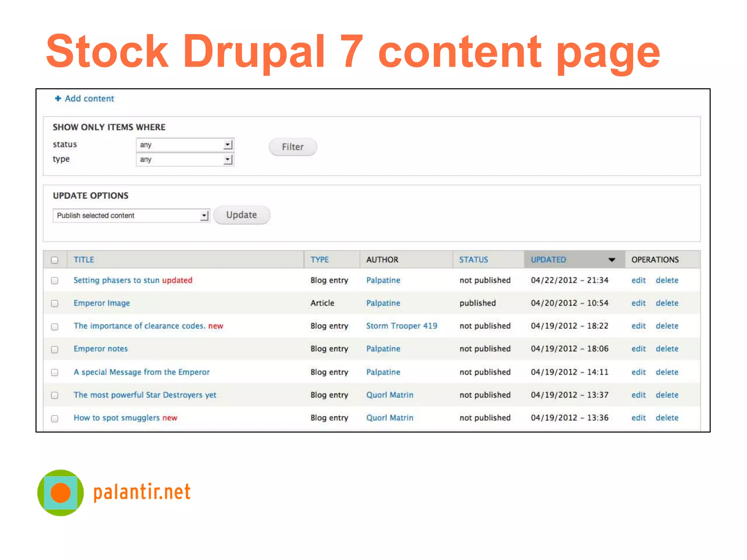Delete Setting phasers to stun entry
The image size is (747, 560).
667,280
